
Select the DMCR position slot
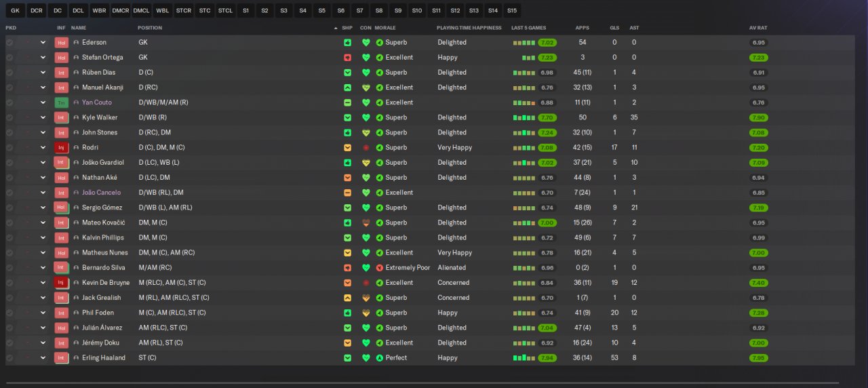[121, 11]
